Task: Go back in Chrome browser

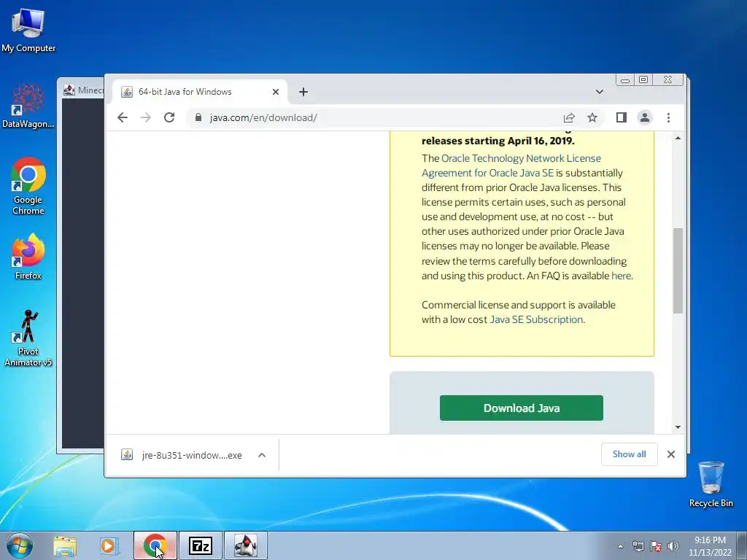Action: 123,117
